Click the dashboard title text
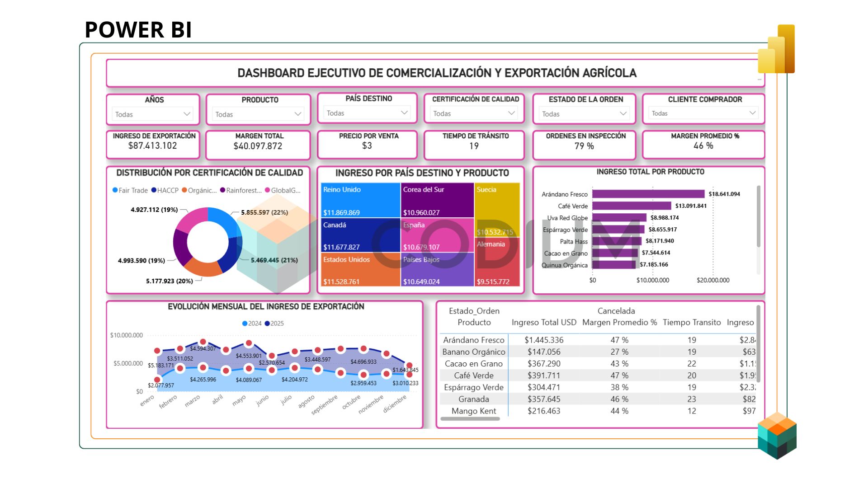 pyautogui.click(x=437, y=73)
